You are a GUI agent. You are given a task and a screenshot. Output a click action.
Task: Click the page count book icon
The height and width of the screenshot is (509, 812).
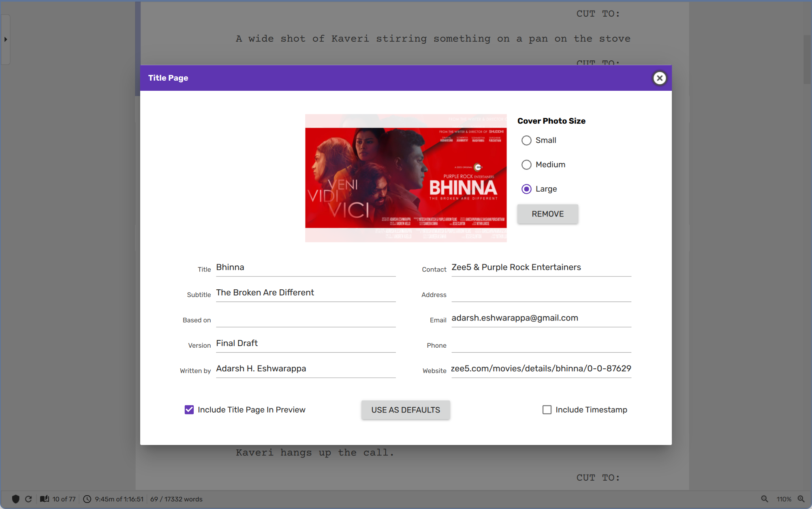(44, 499)
